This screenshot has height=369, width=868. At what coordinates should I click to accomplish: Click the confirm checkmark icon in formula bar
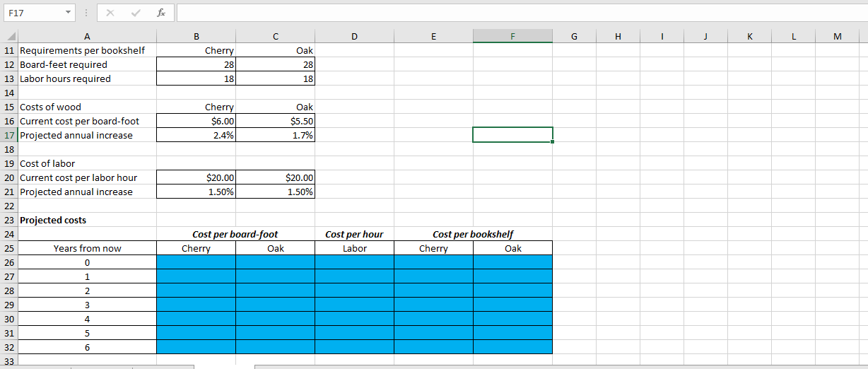pos(136,12)
